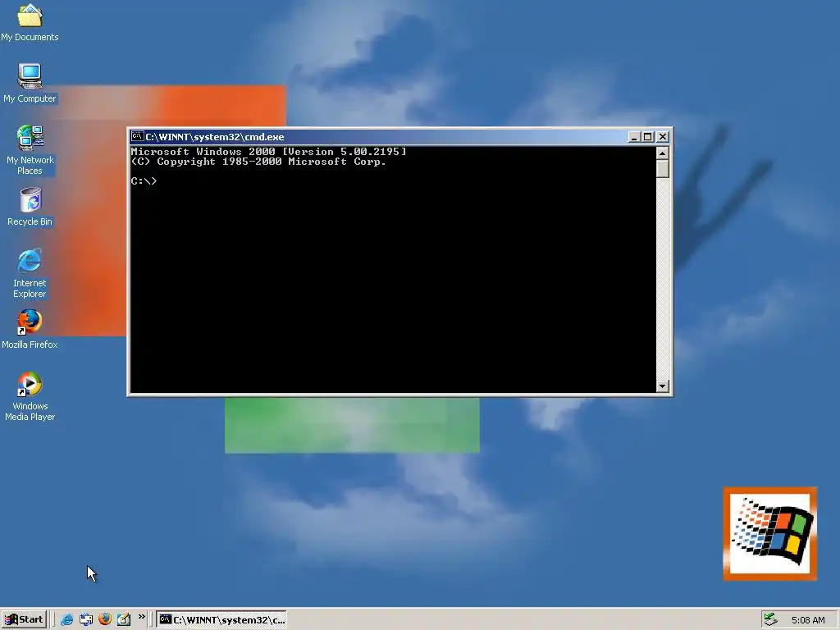This screenshot has height=630, width=840.
Task: Select the Windows Media Player desktop icon
Action: click(30, 396)
